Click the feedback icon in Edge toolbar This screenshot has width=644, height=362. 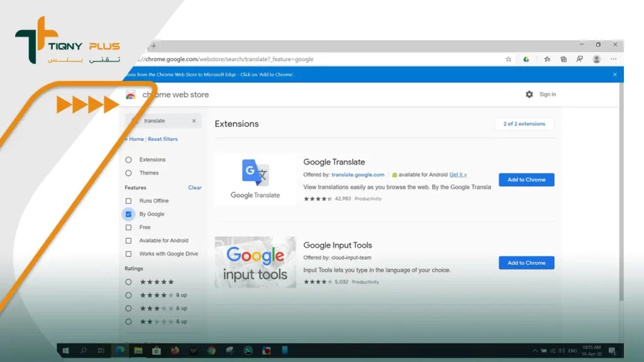click(579, 59)
